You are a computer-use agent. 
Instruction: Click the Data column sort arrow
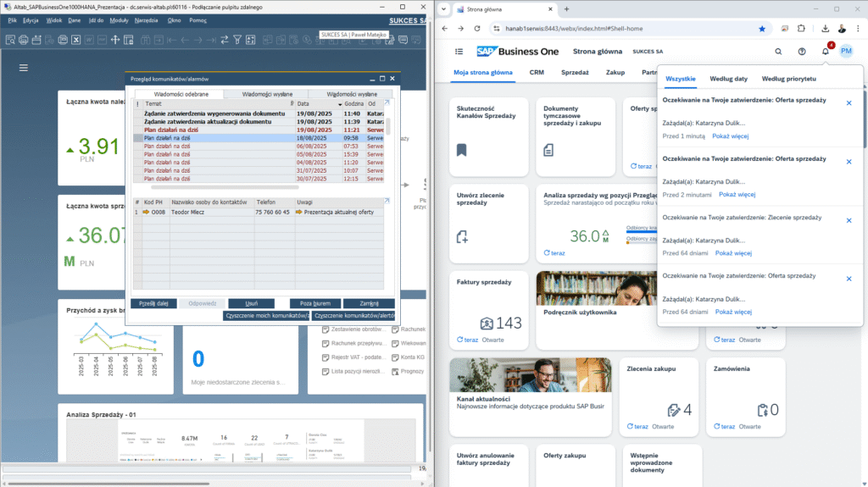tap(340, 104)
